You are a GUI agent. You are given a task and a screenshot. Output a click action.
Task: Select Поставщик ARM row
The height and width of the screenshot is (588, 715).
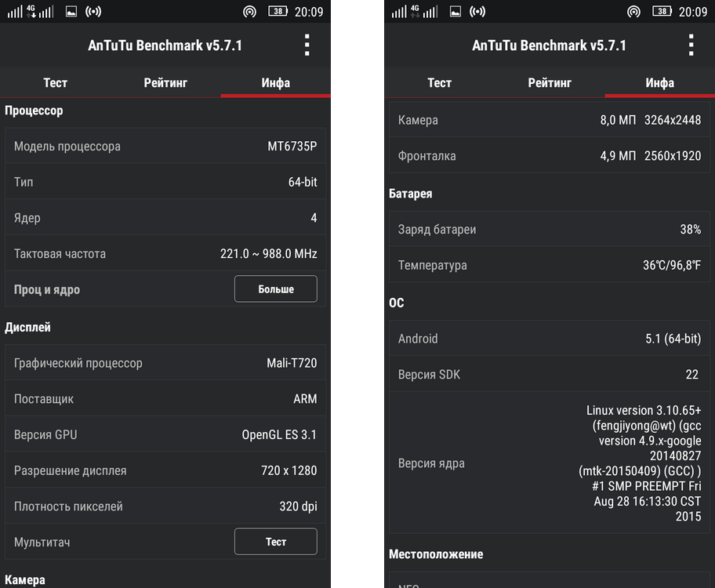click(x=165, y=399)
